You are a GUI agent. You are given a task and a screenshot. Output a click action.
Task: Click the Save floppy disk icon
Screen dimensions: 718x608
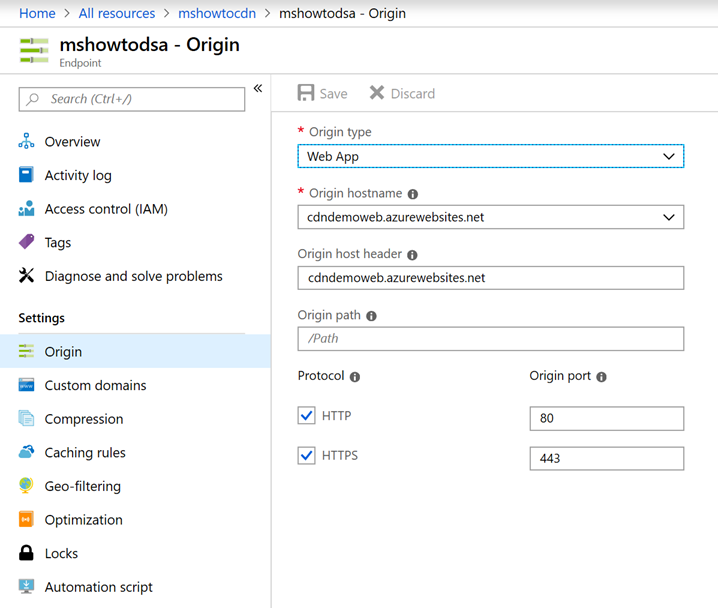[x=305, y=93]
